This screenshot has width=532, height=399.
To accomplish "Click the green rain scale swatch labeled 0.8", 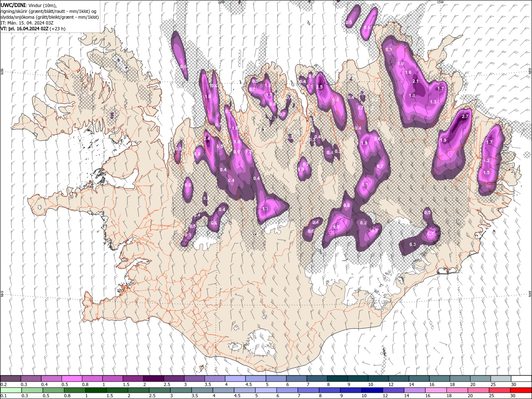I will 74,390.
